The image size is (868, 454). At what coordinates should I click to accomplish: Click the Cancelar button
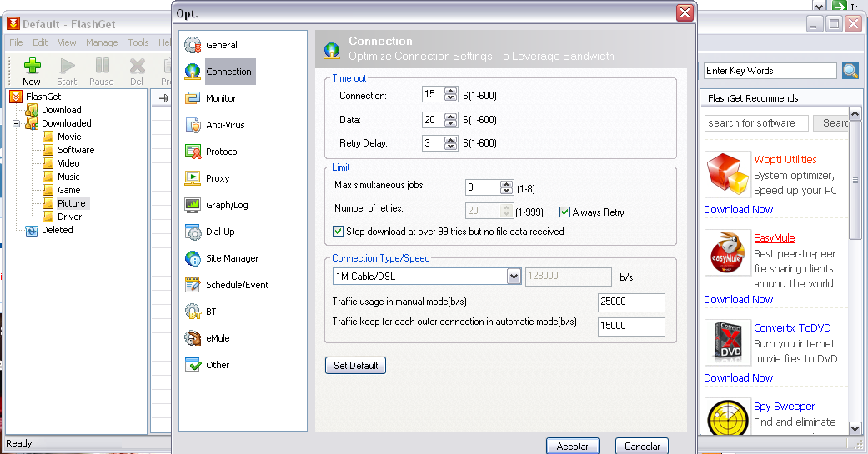click(x=642, y=446)
